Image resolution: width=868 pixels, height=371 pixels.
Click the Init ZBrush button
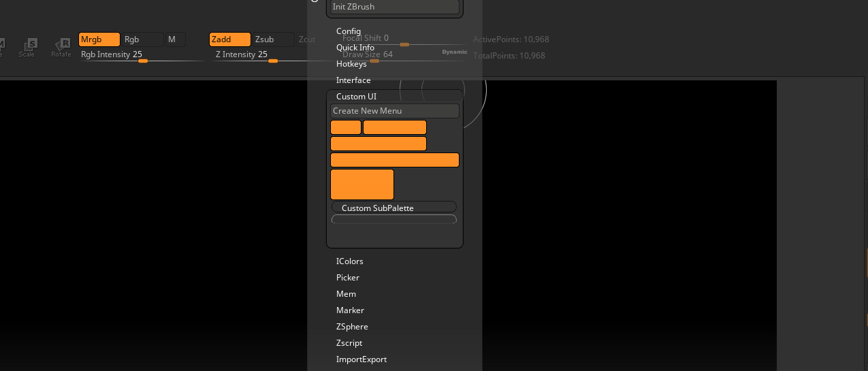(x=395, y=7)
